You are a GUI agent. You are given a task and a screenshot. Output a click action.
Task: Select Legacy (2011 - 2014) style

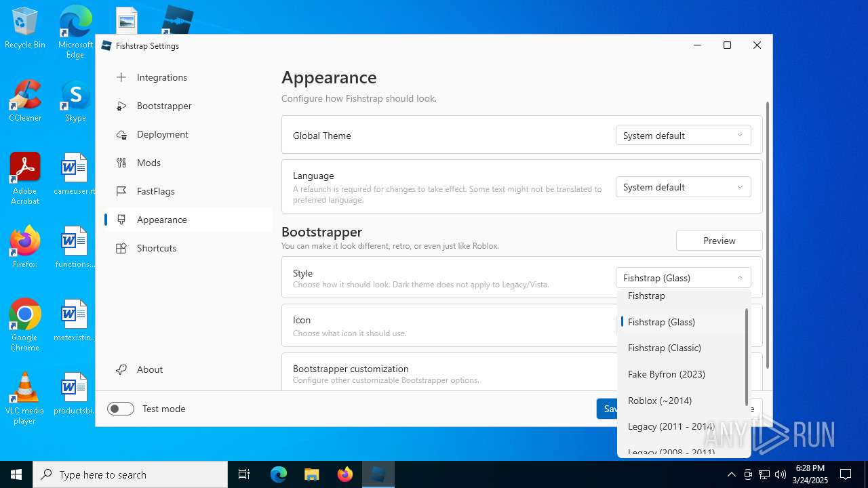click(x=682, y=426)
